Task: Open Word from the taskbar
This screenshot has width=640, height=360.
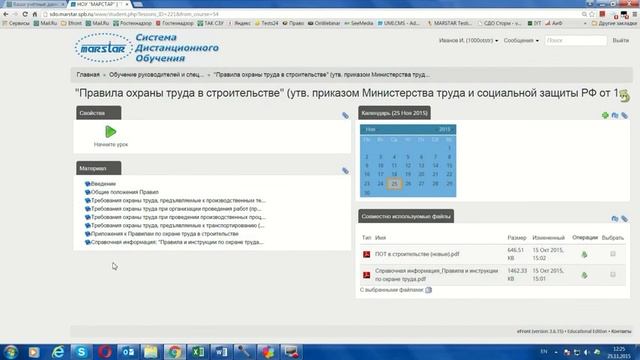Action: [x=222, y=352]
